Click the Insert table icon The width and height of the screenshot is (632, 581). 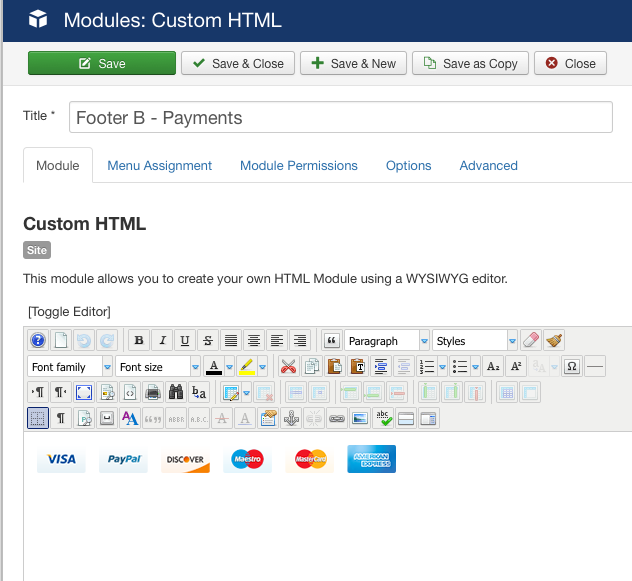231,392
